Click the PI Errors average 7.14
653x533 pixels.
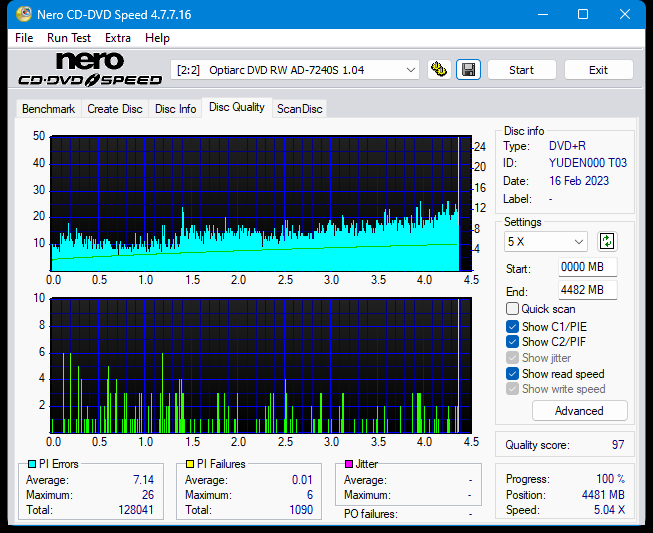(x=144, y=480)
